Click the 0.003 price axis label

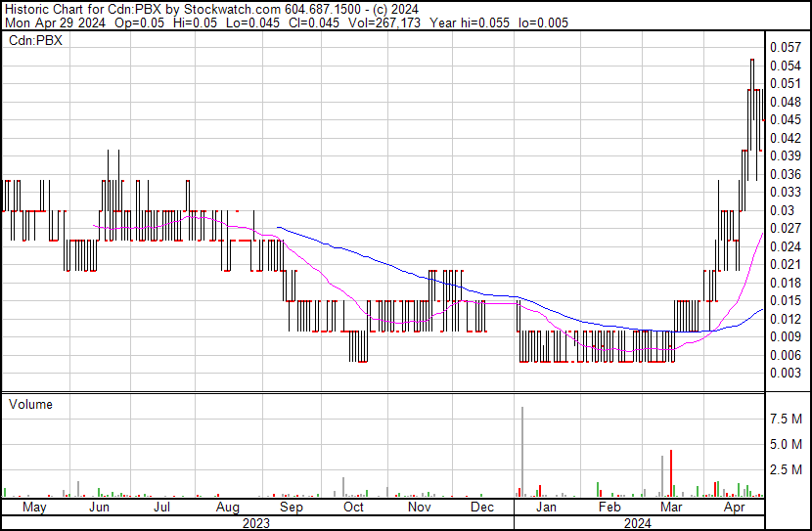click(786, 373)
